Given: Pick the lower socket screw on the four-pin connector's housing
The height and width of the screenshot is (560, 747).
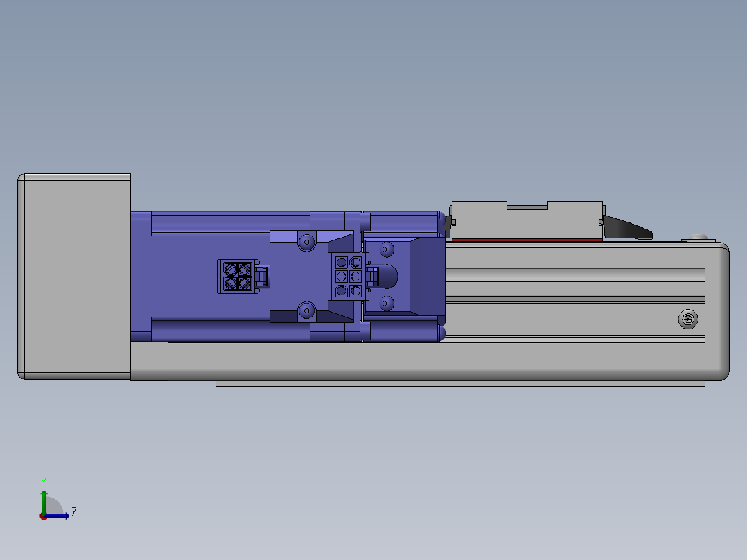Looking at the screenshot, I should pyautogui.click(x=307, y=310).
